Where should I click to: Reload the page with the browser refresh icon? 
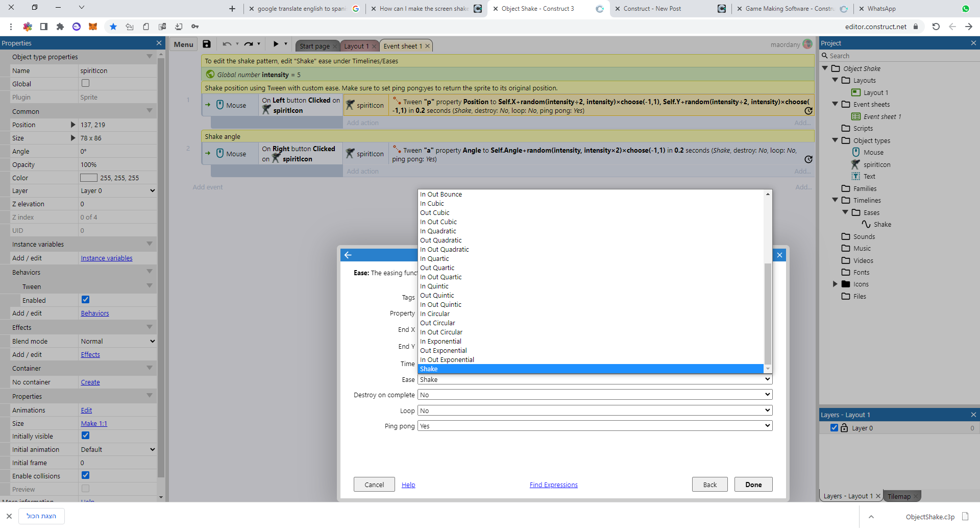(936, 27)
